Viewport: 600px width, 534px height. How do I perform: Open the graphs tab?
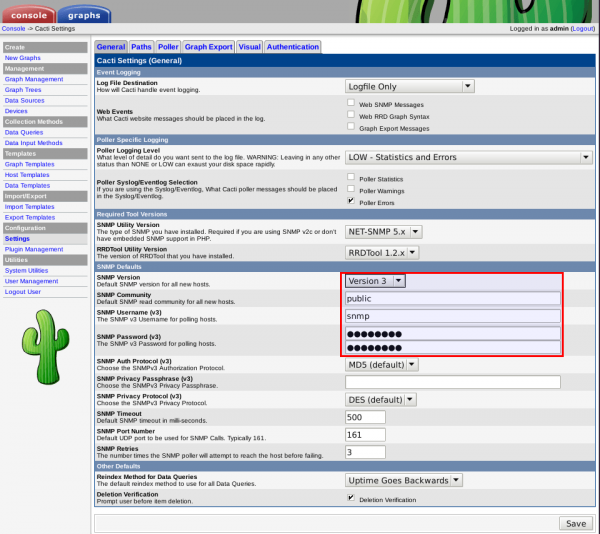[84, 14]
